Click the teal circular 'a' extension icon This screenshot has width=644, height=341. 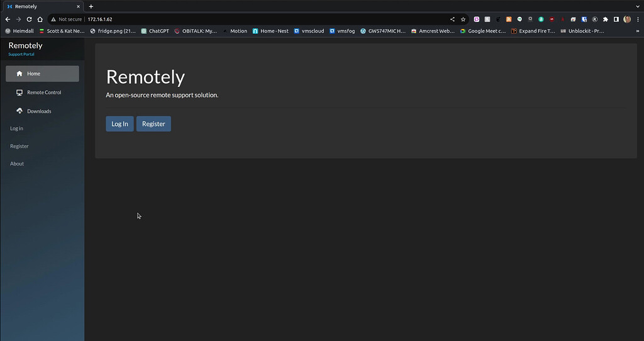[541, 20]
